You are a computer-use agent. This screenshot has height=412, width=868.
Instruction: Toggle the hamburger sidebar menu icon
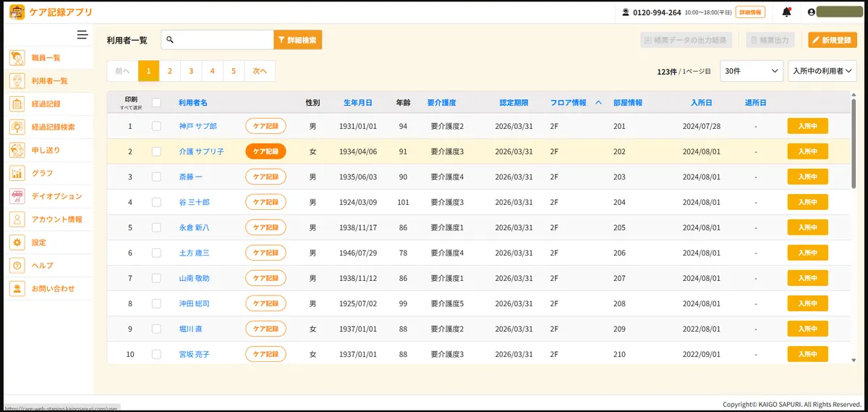click(82, 35)
